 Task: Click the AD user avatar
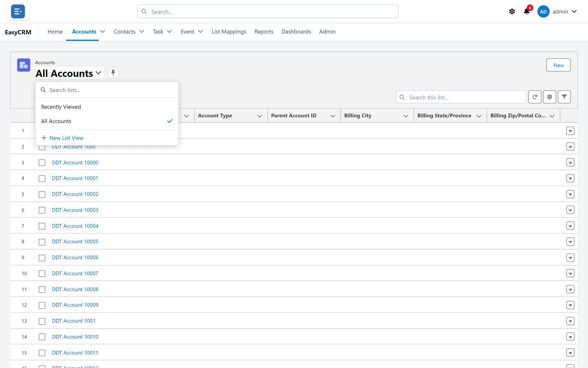click(x=543, y=12)
